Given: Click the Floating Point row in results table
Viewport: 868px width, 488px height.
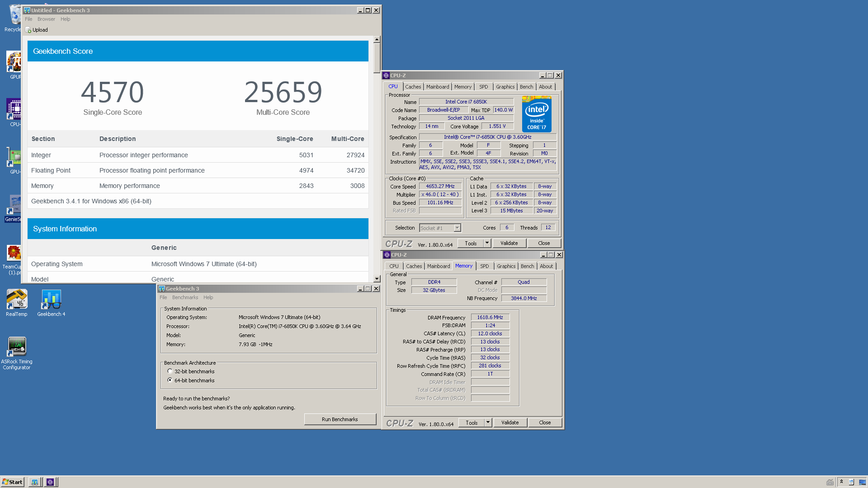Looking at the screenshot, I should tap(198, 170).
